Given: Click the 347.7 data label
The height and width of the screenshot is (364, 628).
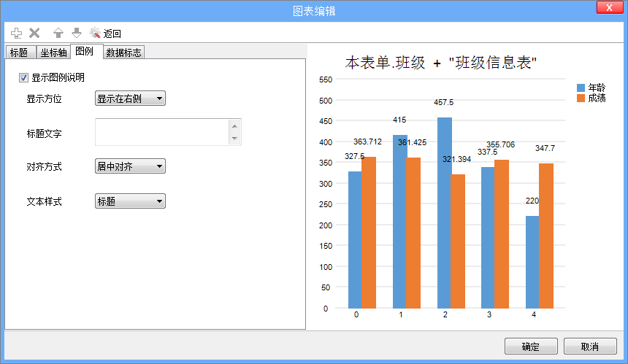Looking at the screenshot, I should click(545, 148).
